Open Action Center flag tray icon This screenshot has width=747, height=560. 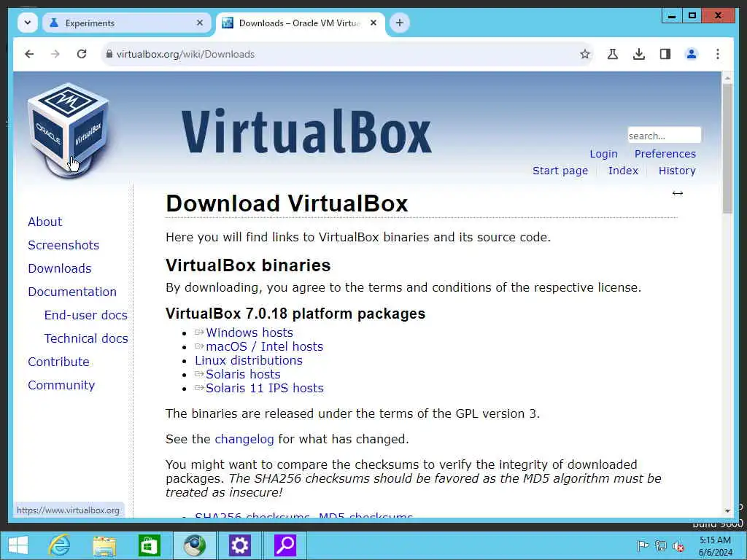[643, 545]
